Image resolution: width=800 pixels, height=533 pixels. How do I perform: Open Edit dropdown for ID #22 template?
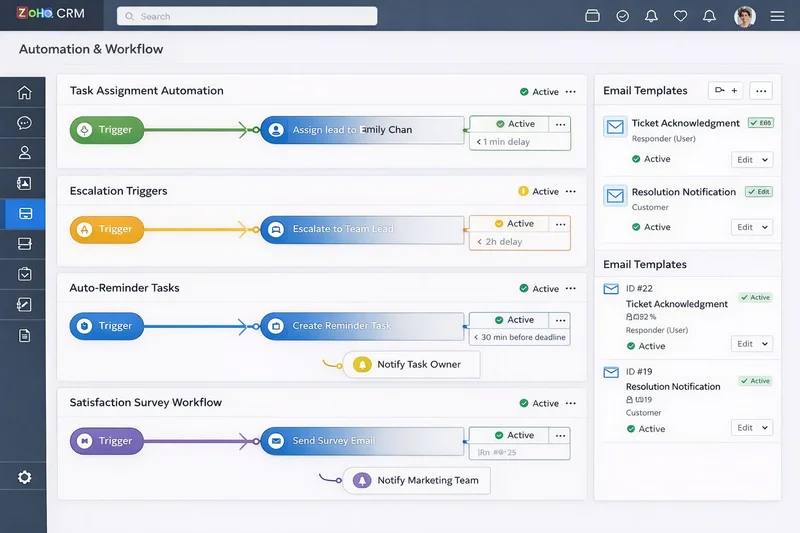click(752, 344)
